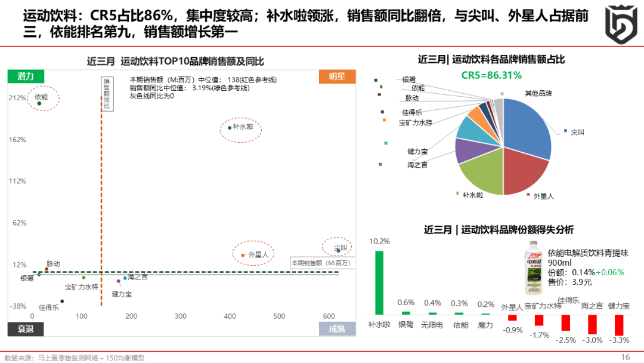Image resolution: width=644 pixels, height=363 pixels.
Task: Click the page number 16
Action: coord(626,357)
